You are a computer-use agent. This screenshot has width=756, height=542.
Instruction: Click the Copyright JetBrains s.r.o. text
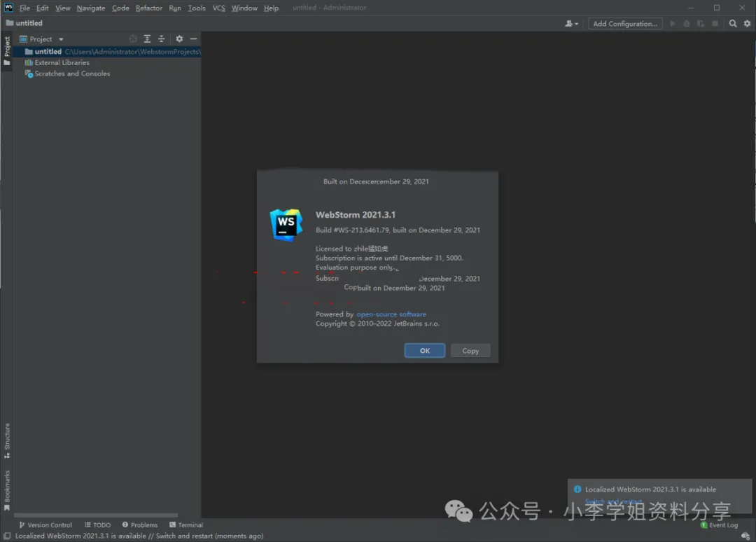pyautogui.click(x=377, y=324)
